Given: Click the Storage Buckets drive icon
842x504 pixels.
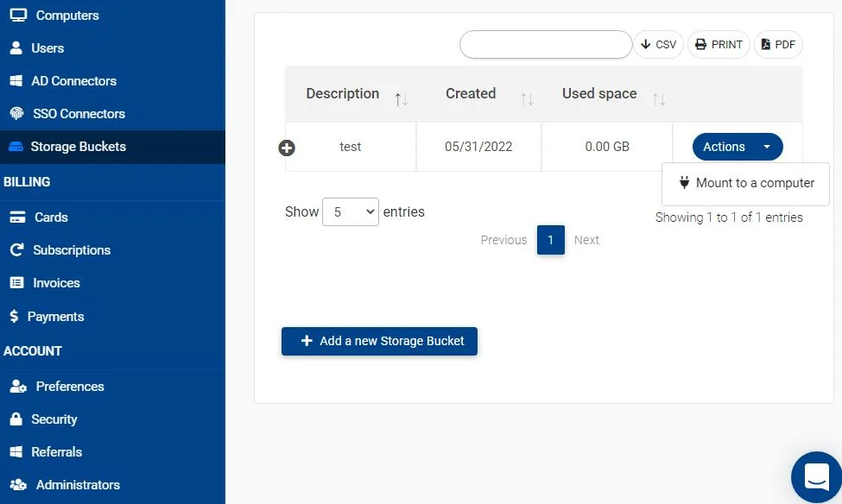Looking at the screenshot, I should click(x=16, y=146).
